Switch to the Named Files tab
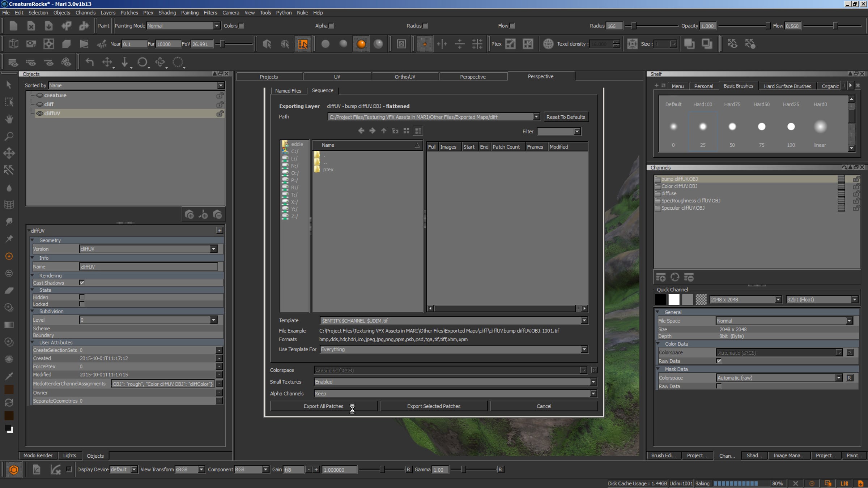 [x=288, y=91]
